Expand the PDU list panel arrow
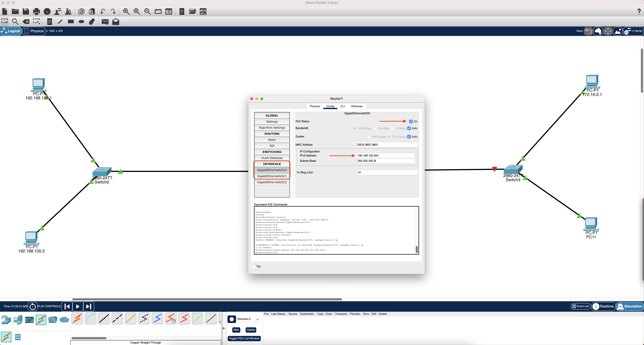This screenshot has height=345, width=644. [x=224, y=328]
